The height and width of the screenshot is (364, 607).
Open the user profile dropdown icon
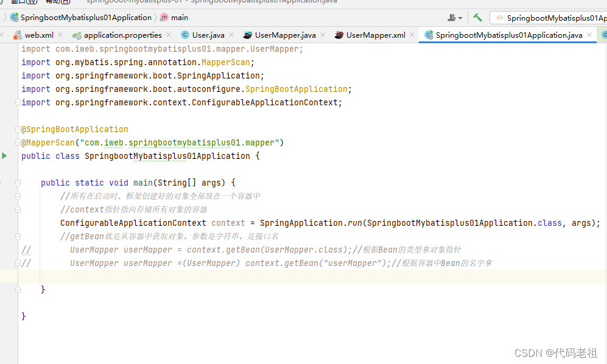point(455,18)
